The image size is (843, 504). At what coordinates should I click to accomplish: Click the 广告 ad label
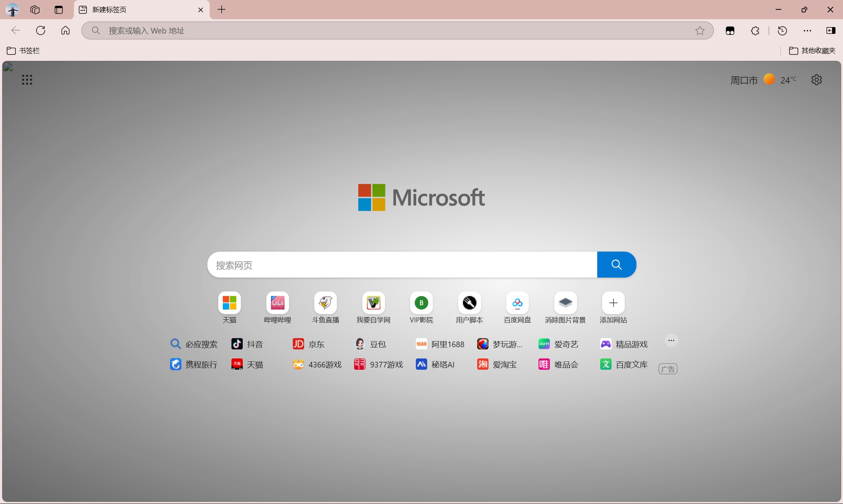pyautogui.click(x=668, y=369)
